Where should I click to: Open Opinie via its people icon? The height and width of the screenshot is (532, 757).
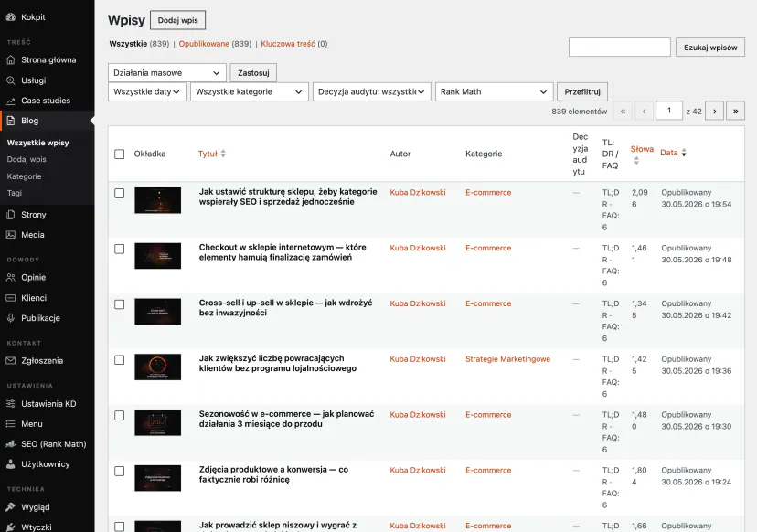coord(11,277)
